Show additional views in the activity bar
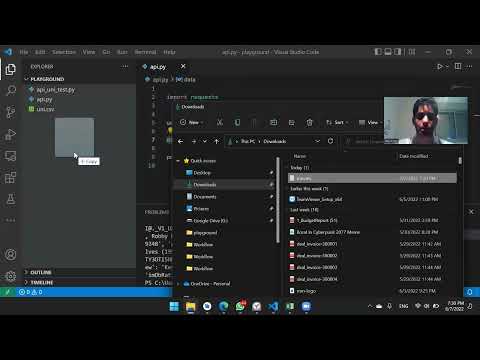 point(10,220)
